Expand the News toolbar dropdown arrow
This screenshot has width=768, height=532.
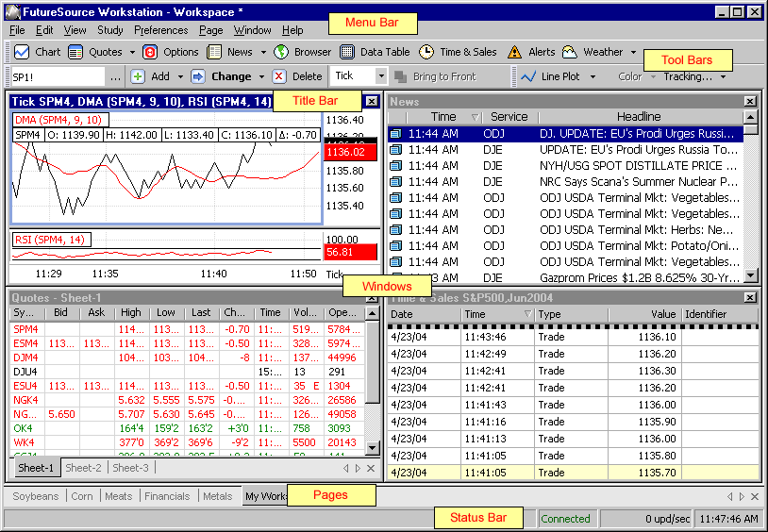[263, 53]
